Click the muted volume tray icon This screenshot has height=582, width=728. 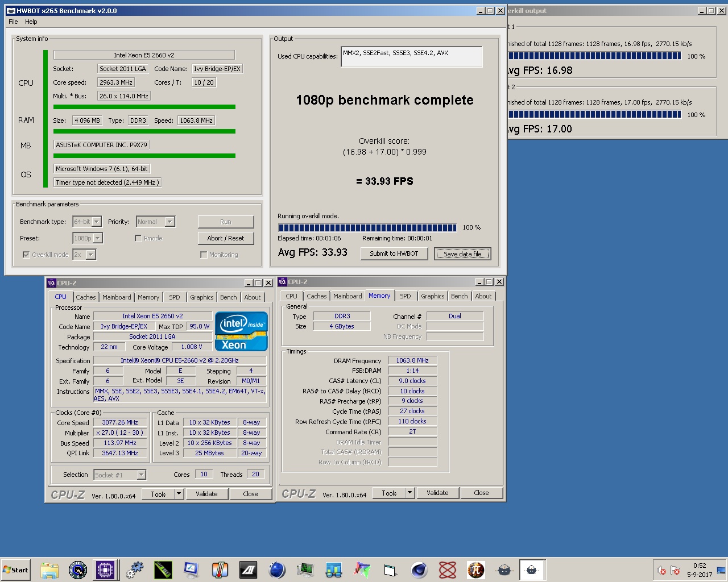tap(661, 570)
